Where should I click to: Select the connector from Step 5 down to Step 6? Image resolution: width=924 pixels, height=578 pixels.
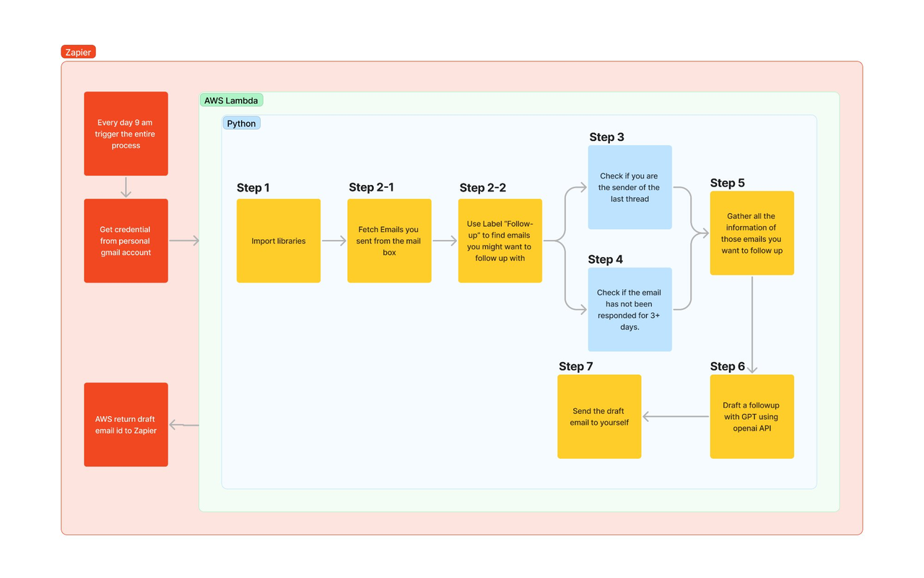[x=752, y=324]
